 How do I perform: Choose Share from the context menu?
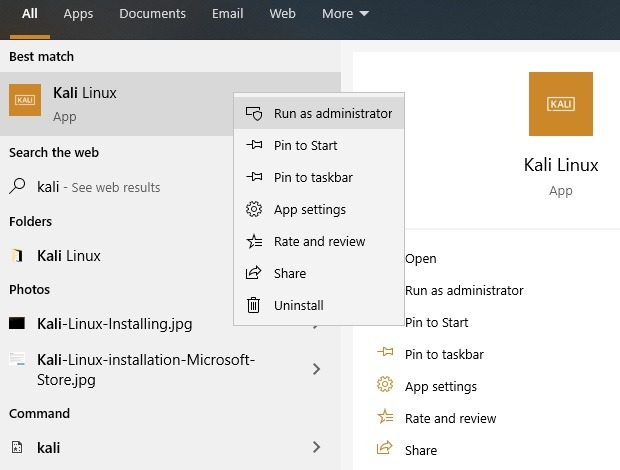click(x=319, y=274)
